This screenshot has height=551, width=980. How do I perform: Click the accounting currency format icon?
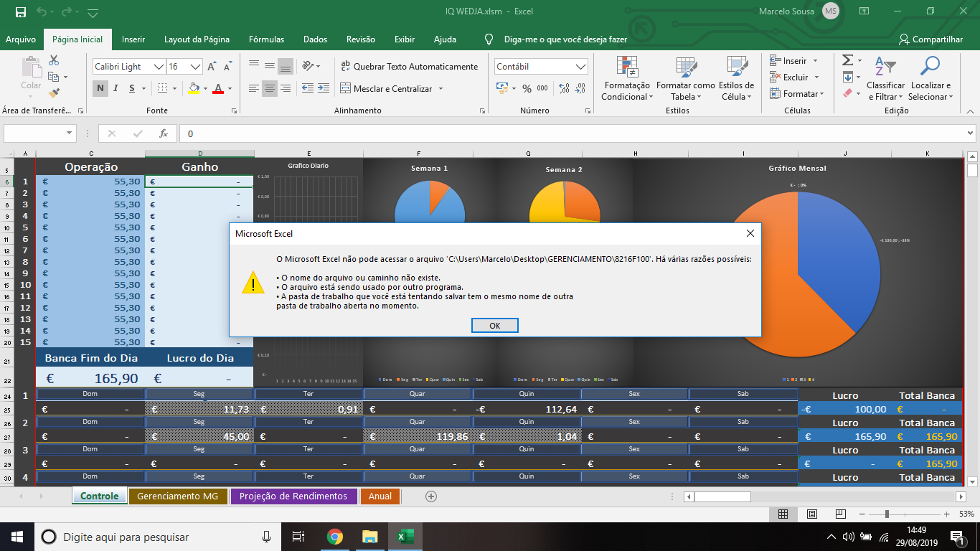pyautogui.click(x=502, y=88)
